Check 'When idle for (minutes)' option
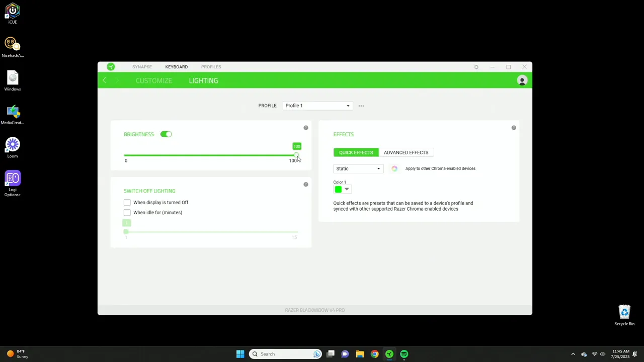The image size is (644, 362). [127, 212]
